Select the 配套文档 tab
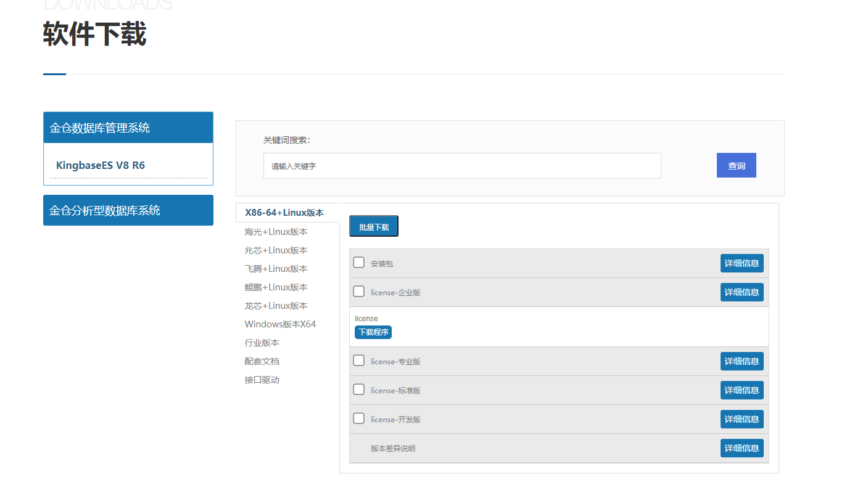This screenshot has width=868, height=495. [262, 361]
